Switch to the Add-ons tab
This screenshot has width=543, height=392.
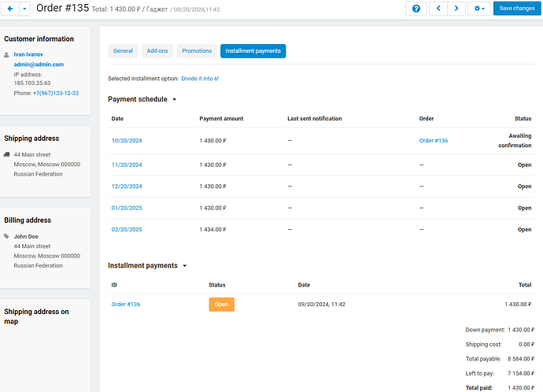157,51
